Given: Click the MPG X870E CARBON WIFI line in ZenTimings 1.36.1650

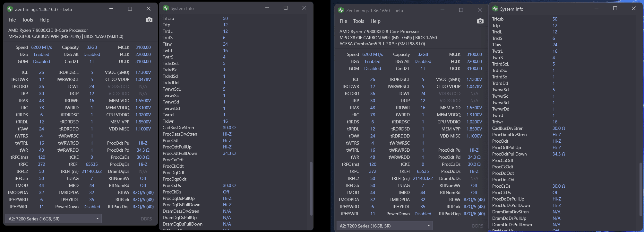Looking at the screenshot, I should tap(388, 38).
